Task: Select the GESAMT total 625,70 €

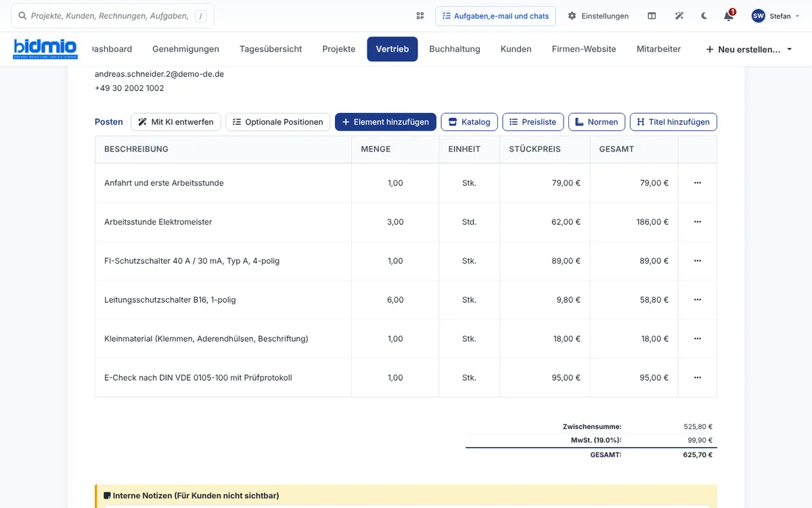Action: click(x=698, y=454)
